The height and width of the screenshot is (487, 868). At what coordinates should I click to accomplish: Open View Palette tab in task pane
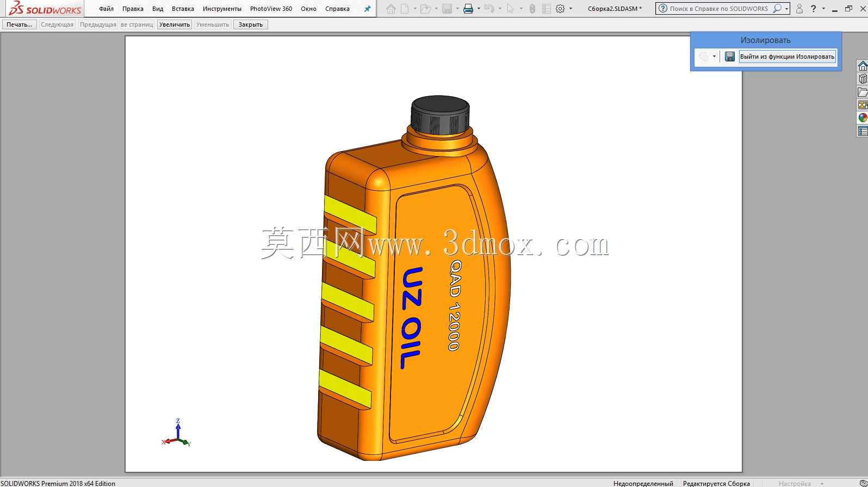(x=863, y=105)
